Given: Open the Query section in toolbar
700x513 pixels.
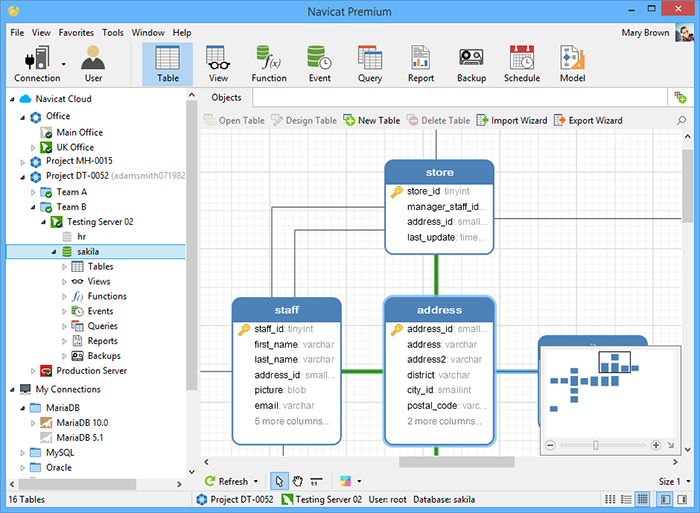Looking at the screenshot, I should click(x=369, y=63).
